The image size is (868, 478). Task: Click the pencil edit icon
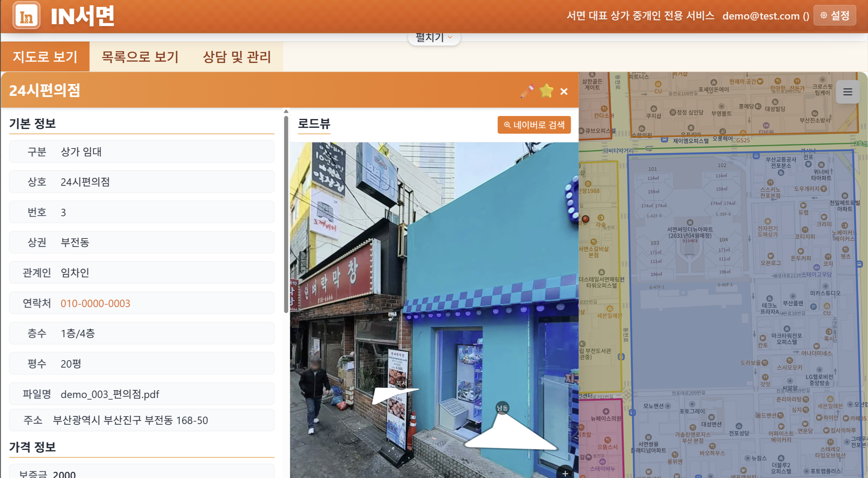click(x=527, y=91)
